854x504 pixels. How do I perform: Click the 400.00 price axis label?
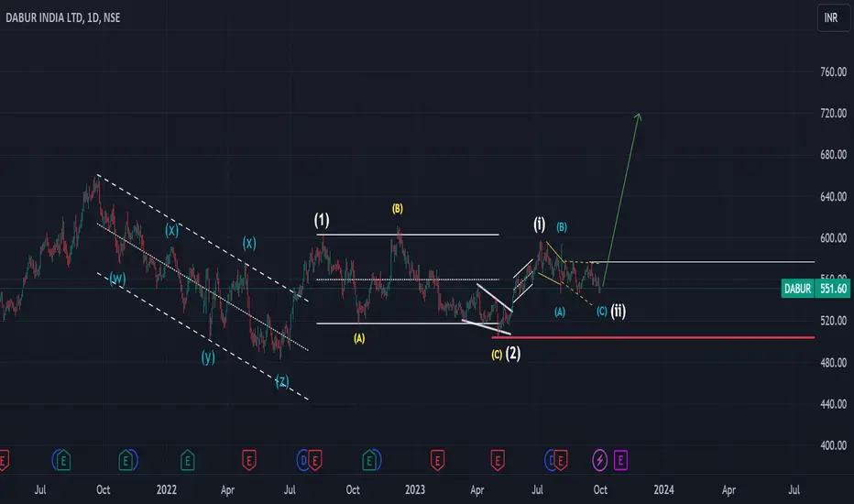[833, 445]
